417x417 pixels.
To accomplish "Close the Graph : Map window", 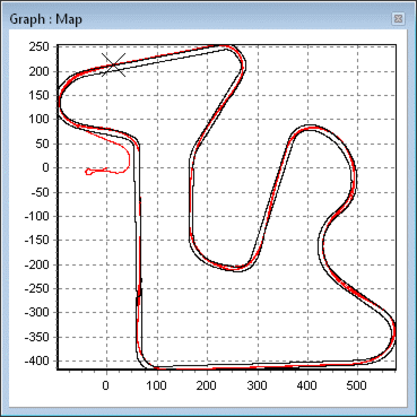I will click(398, 18).
